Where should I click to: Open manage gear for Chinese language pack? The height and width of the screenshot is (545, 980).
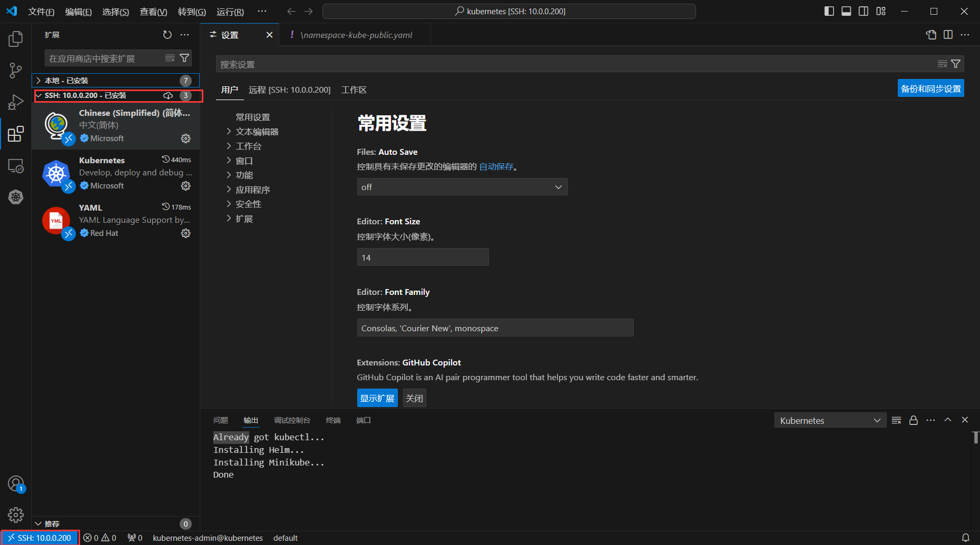point(186,138)
